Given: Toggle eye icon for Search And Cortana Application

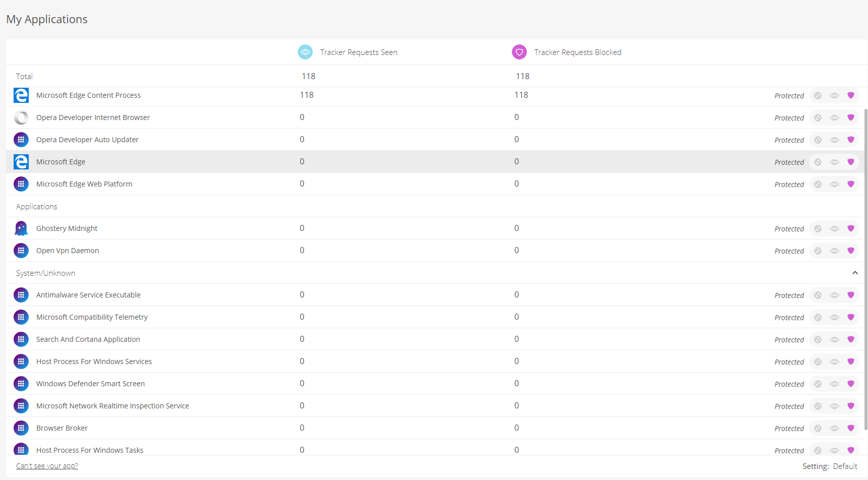Looking at the screenshot, I should click(834, 339).
